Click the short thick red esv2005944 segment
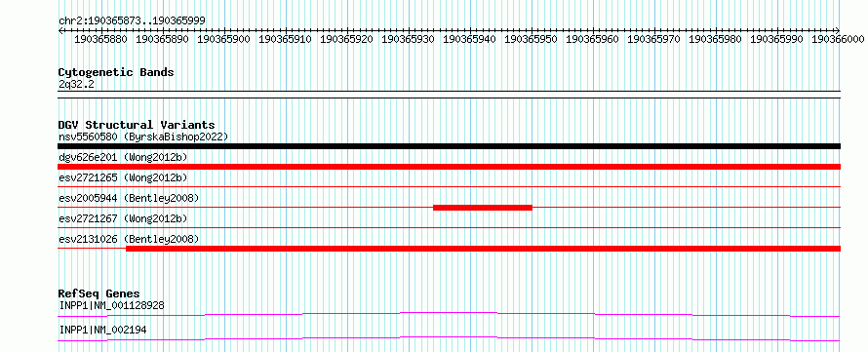The width and height of the screenshot is (868, 352). pos(483,208)
